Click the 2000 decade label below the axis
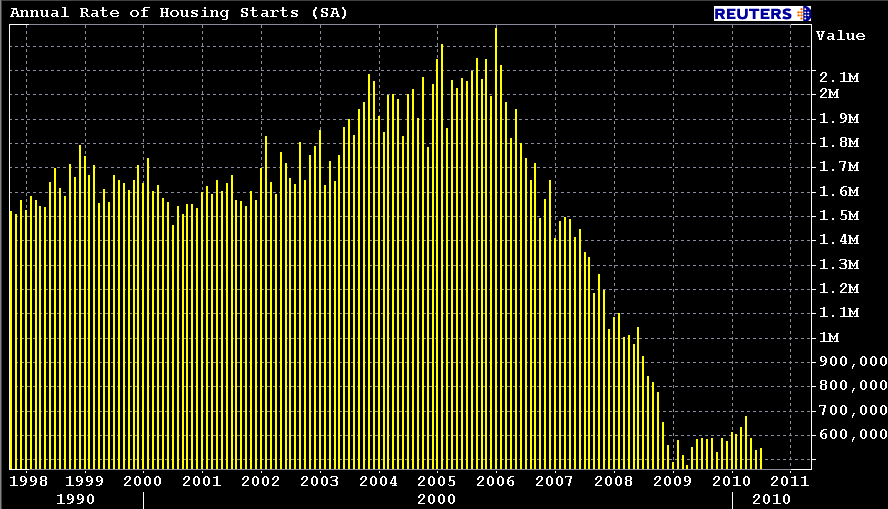 click(x=437, y=498)
